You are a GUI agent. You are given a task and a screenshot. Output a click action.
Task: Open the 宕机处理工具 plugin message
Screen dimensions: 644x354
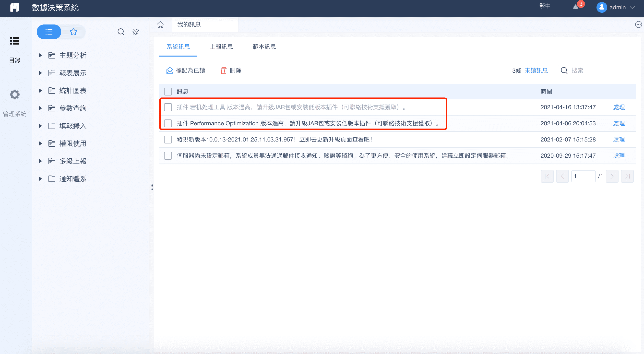click(291, 107)
